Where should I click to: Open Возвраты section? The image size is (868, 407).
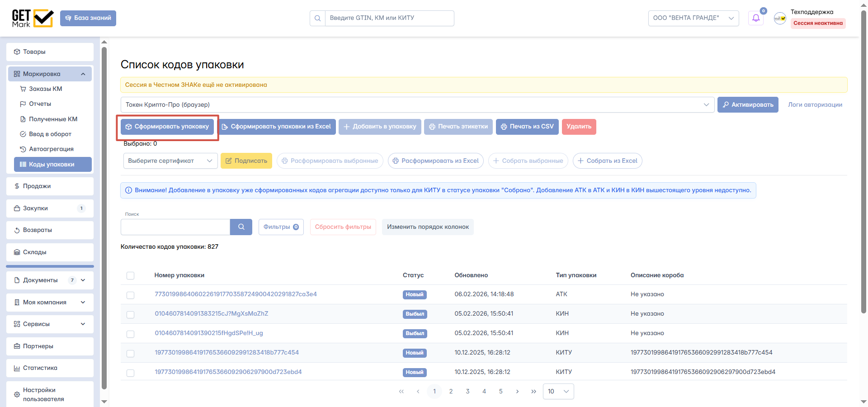coord(50,230)
